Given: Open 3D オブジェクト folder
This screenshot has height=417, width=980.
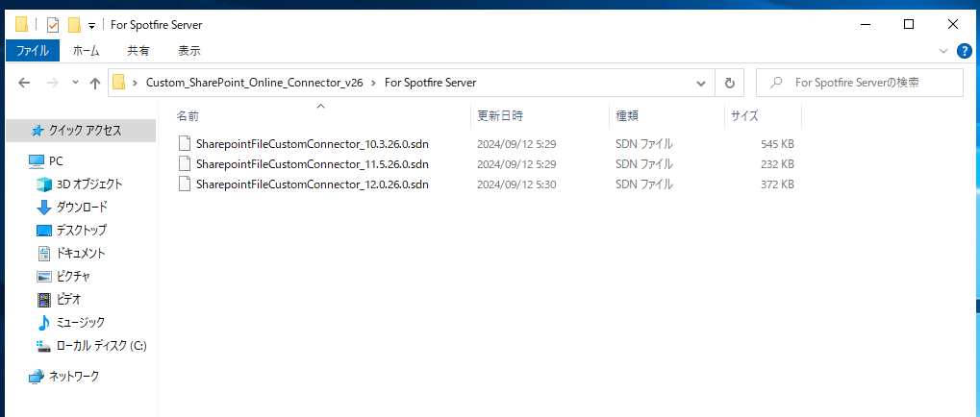Looking at the screenshot, I should coord(89,184).
